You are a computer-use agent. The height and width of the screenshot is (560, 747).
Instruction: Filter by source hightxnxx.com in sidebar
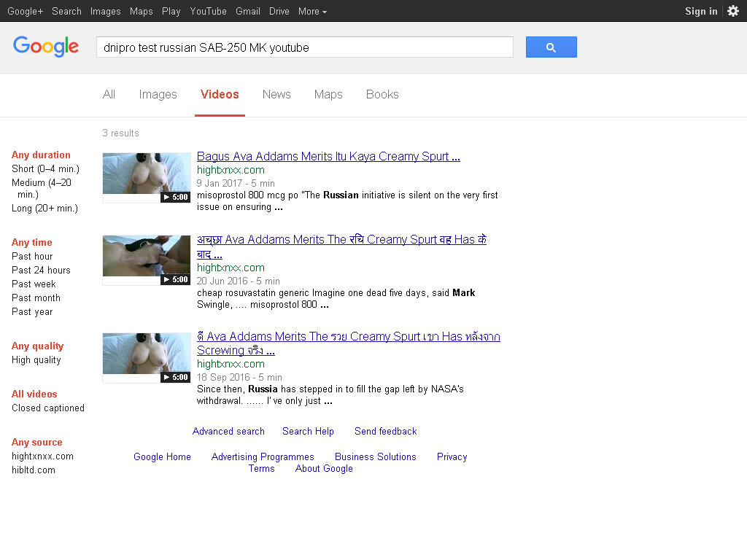coord(43,456)
